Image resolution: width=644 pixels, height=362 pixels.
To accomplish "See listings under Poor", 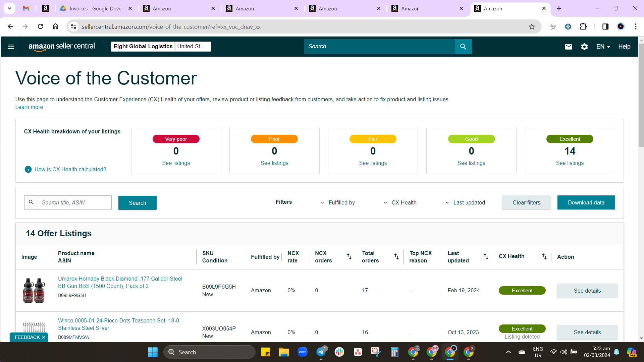I will pyautogui.click(x=274, y=163).
